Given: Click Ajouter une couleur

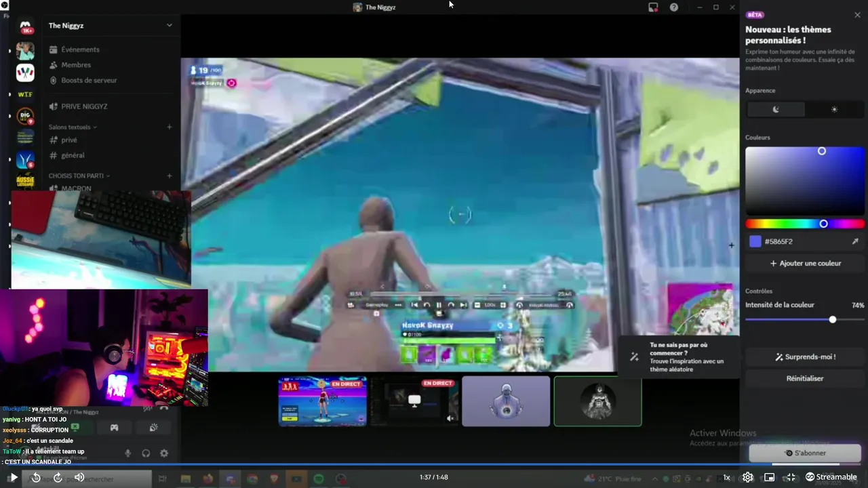Looking at the screenshot, I should pyautogui.click(x=805, y=263).
